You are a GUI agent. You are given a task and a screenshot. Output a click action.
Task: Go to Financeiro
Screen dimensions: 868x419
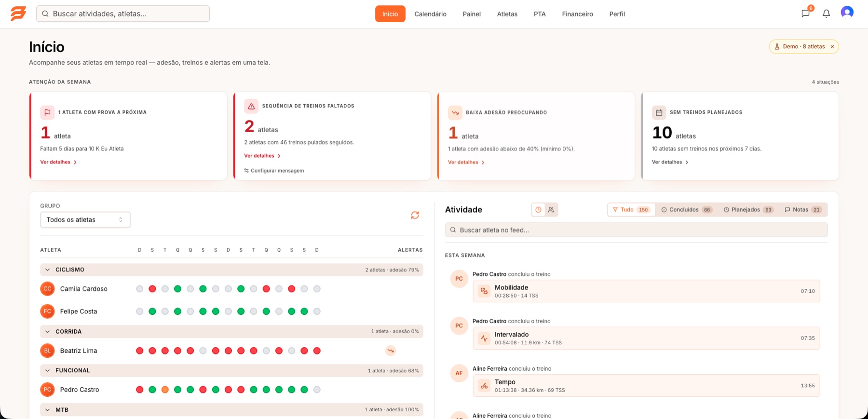[x=577, y=14]
